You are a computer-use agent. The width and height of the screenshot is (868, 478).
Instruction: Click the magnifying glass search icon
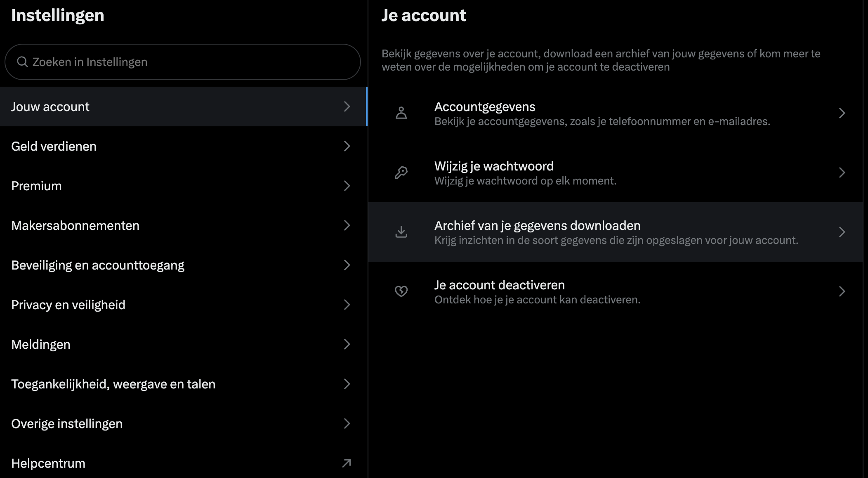click(22, 62)
